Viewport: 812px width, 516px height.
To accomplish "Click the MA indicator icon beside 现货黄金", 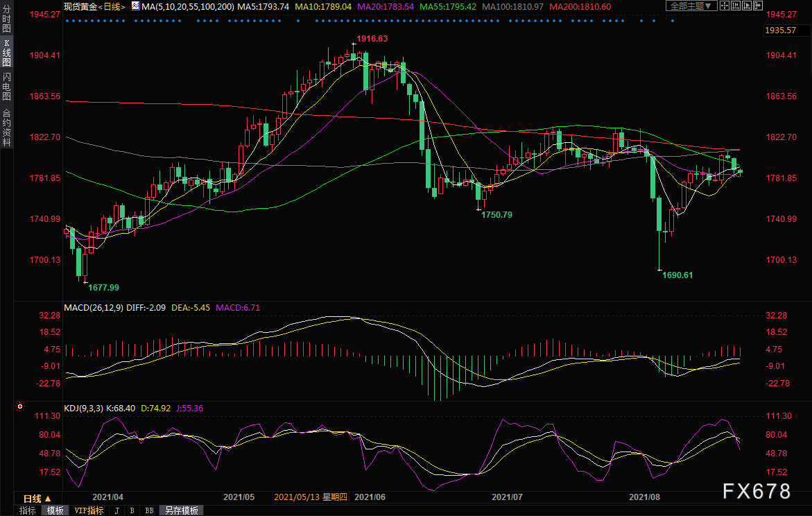I will (135, 6).
